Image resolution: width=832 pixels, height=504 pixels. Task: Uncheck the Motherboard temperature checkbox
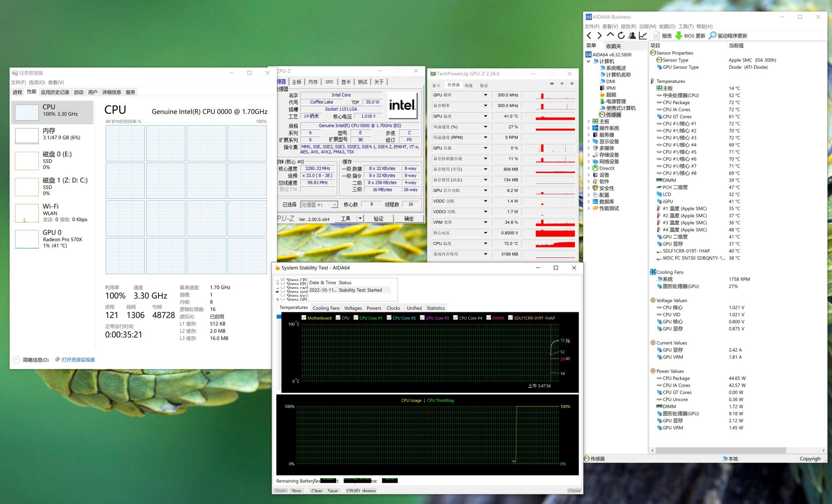coord(304,318)
